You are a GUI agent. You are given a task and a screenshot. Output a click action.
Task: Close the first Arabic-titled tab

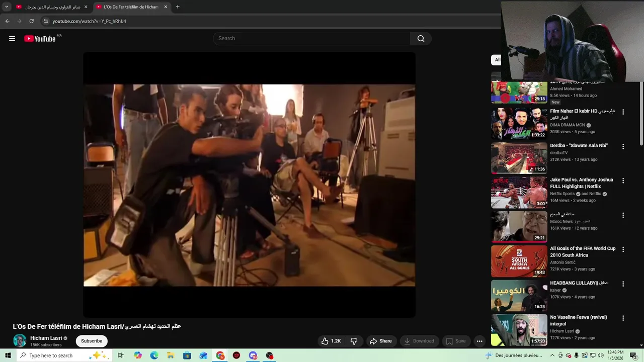[86, 7]
